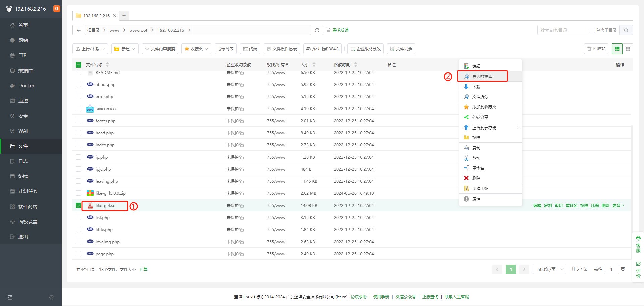Enable the 包含子目录 include subdirectories checkbox
The width and height of the screenshot is (644, 306).
[x=592, y=30]
